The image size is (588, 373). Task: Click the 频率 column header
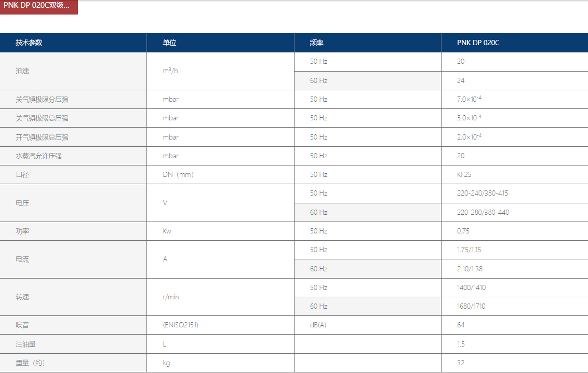coord(317,43)
